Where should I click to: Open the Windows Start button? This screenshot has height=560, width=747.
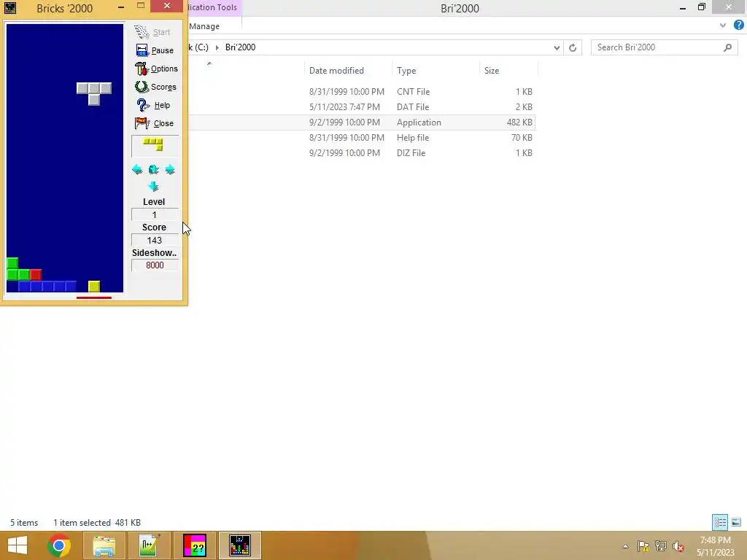click(18, 545)
